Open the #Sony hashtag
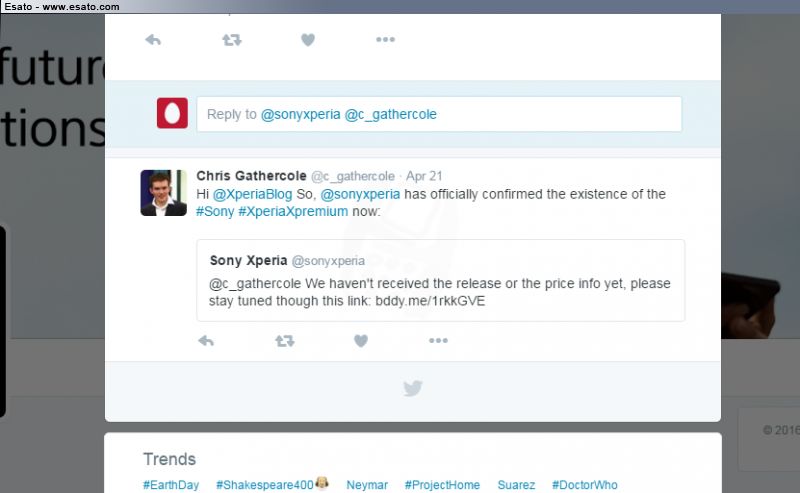 click(x=215, y=211)
